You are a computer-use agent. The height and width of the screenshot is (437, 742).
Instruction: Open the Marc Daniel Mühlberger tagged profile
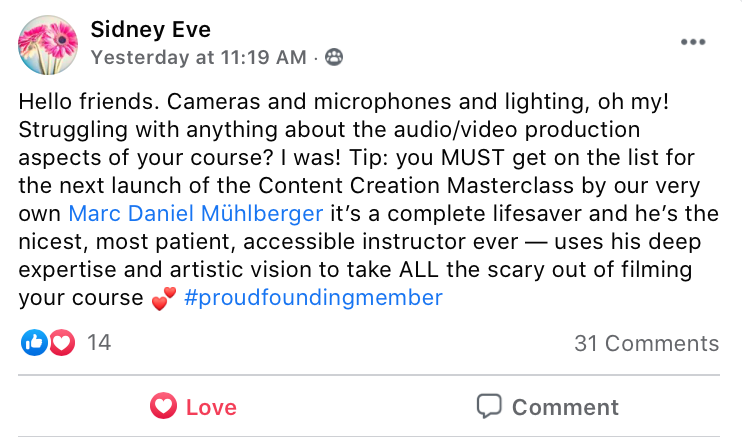[x=196, y=214]
